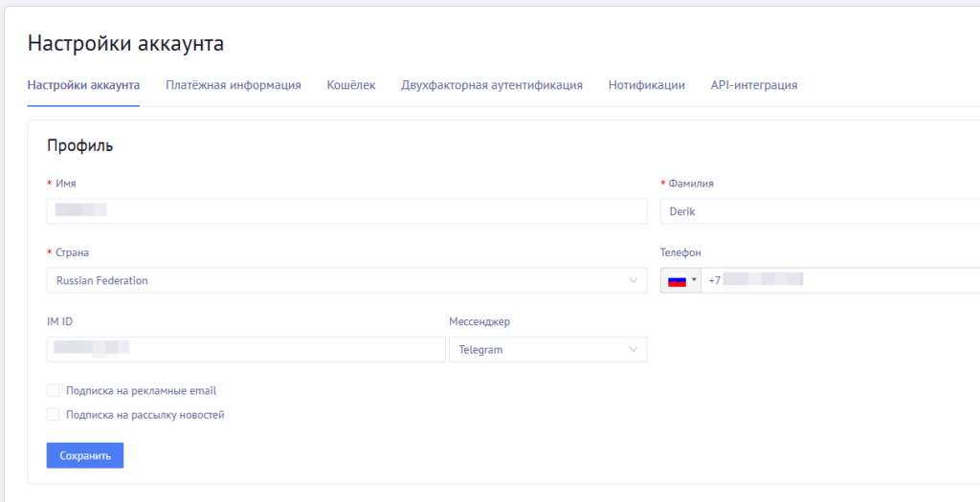This screenshot has width=980, height=502.
Task: Click the chevron arrow in Страна field
Action: tap(634, 280)
